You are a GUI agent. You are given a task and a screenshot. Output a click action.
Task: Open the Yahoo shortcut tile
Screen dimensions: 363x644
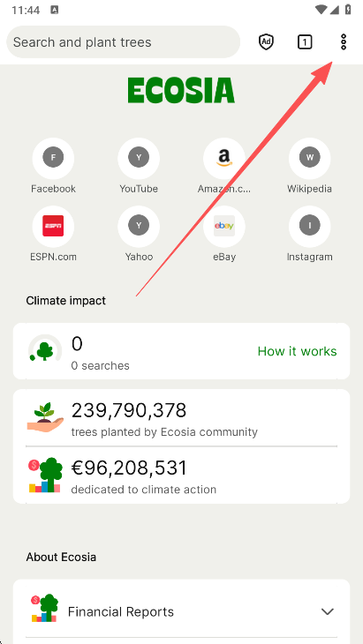pos(139,234)
